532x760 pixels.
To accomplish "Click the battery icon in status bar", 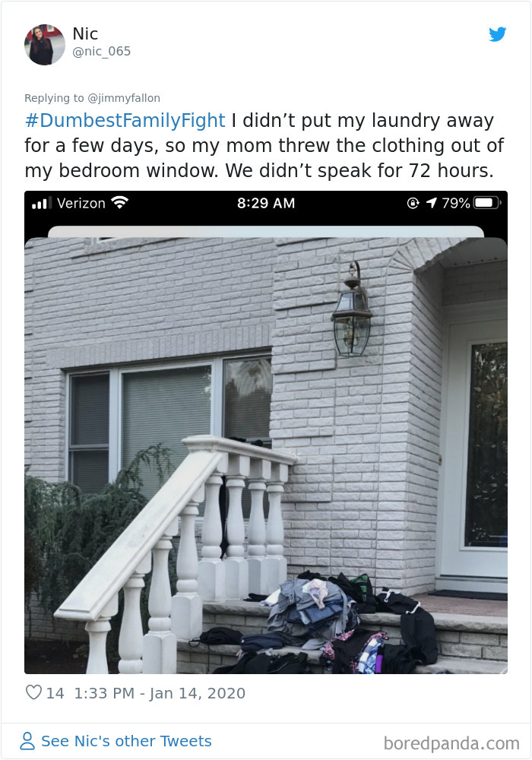I will pyautogui.click(x=487, y=203).
